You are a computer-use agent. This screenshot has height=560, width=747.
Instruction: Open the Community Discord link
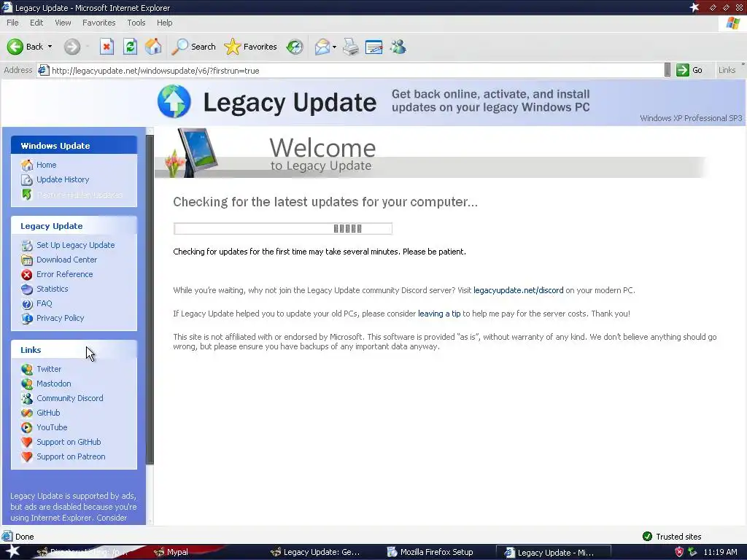[x=70, y=398]
